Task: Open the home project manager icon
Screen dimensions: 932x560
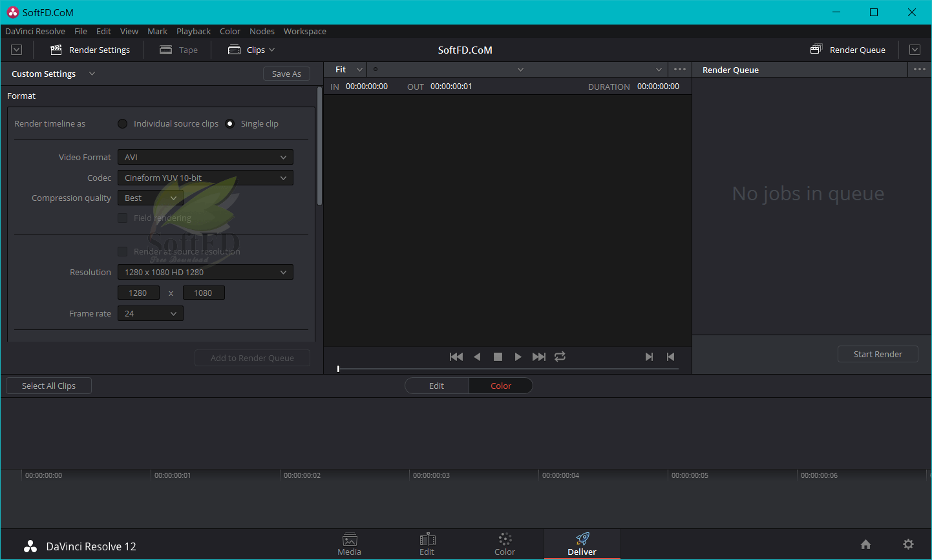Action: pos(866,544)
